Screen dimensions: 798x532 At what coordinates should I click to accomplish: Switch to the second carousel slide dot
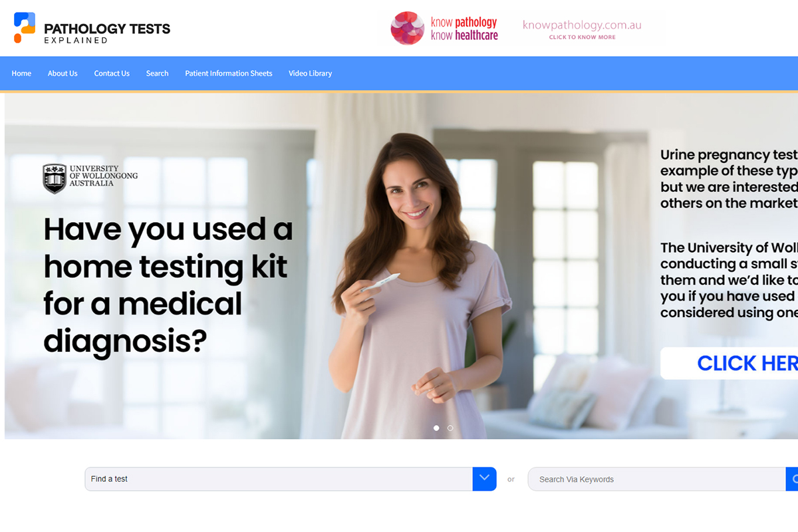click(x=450, y=428)
